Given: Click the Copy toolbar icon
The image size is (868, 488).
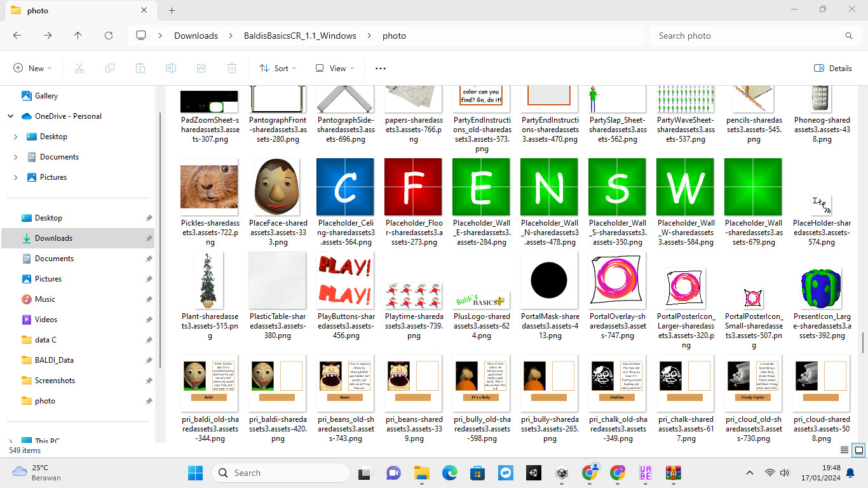Looking at the screenshot, I should click(x=110, y=68).
